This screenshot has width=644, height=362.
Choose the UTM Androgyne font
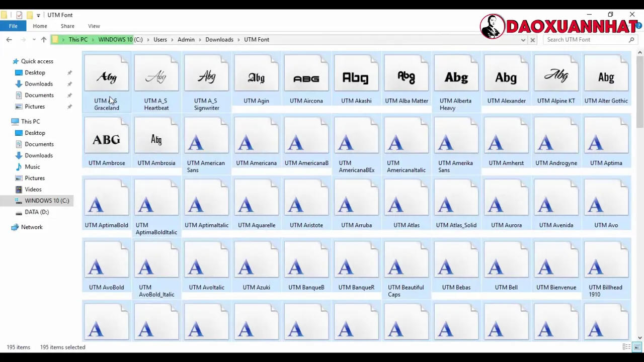click(x=556, y=142)
